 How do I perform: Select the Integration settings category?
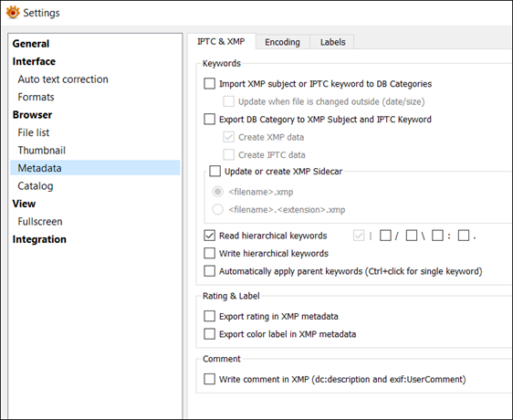tap(39, 239)
